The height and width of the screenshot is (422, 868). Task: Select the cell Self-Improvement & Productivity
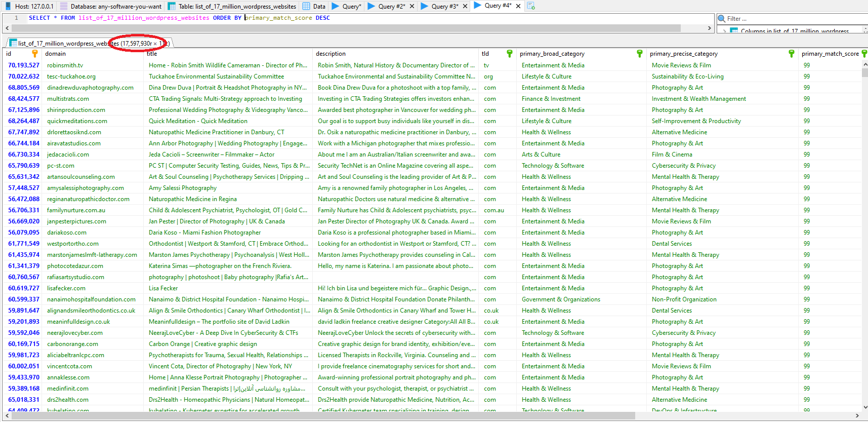[696, 121]
